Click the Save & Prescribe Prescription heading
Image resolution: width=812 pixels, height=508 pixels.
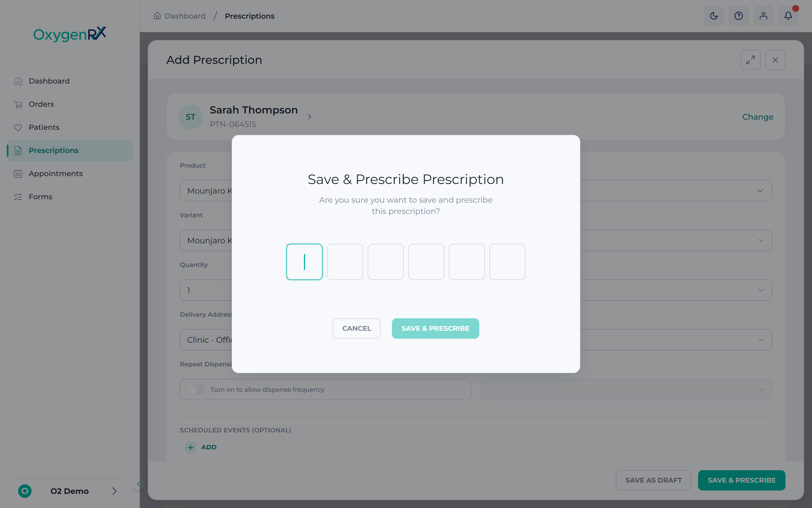click(406, 179)
